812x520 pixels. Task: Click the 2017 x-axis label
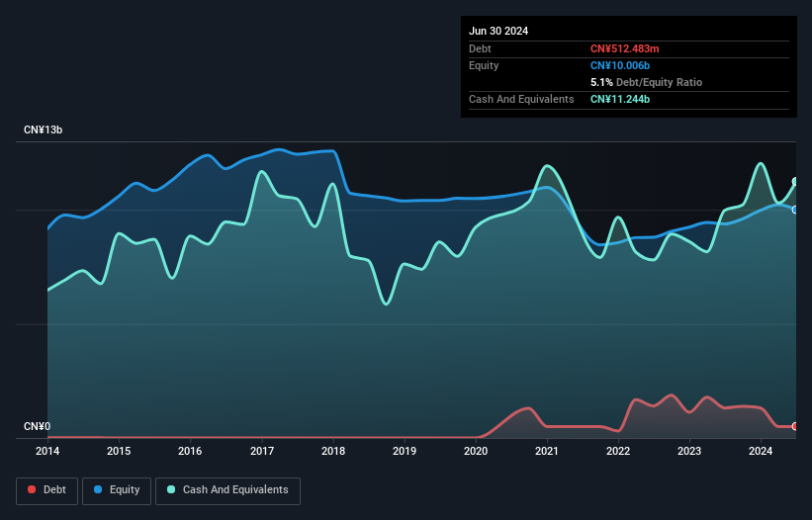click(x=262, y=451)
